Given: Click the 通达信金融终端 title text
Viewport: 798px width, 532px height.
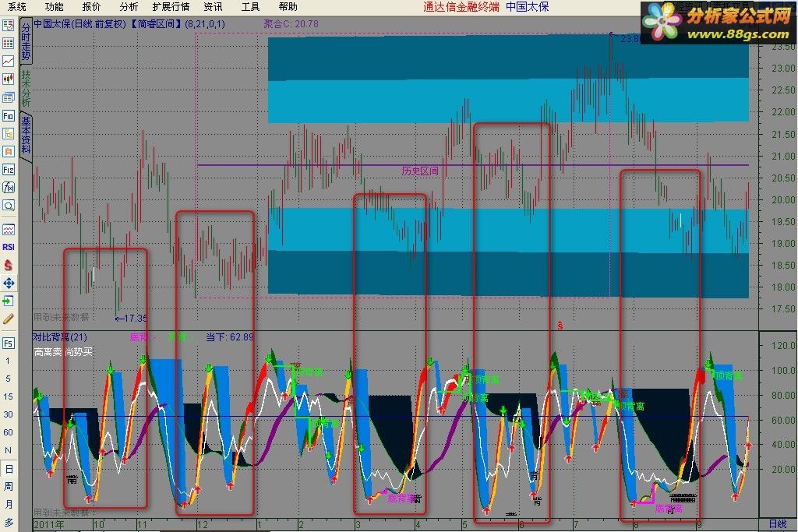Looking at the screenshot, I should tap(461, 6).
